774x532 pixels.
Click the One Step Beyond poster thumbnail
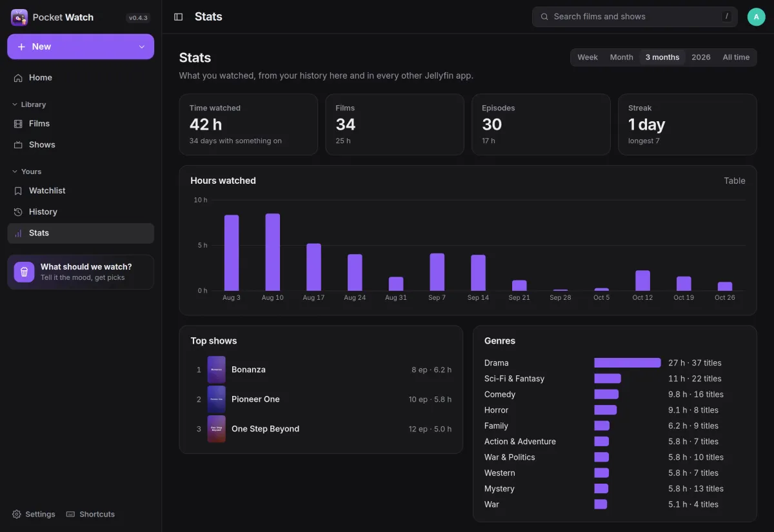coord(216,429)
